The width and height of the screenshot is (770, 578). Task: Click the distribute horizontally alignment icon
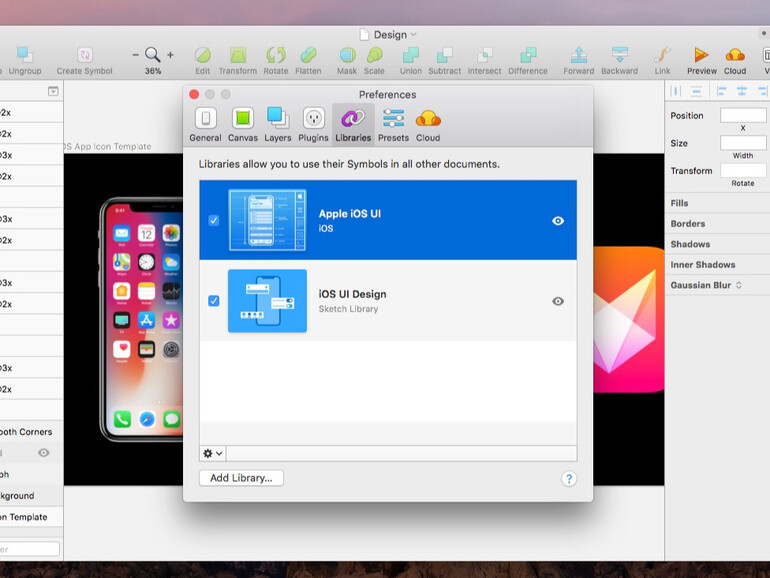tap(676, 91)
